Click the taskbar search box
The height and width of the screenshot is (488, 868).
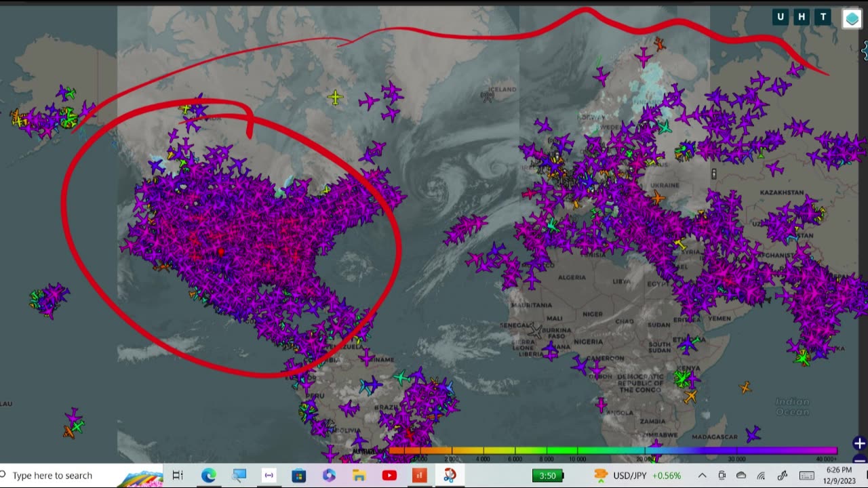[x=81, y=475]
